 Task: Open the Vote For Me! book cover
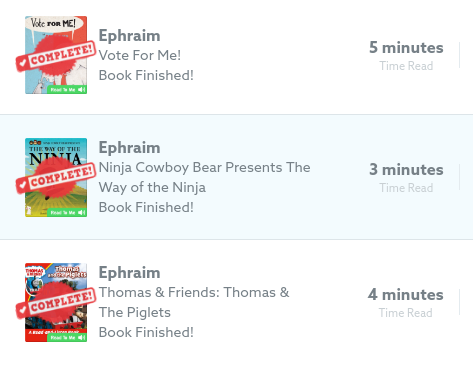coord(56,55)
